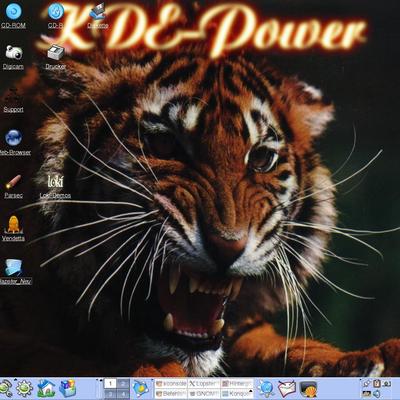The height and width of the screenshot is (400, 400).
Task: Open the Loki Demos icon
Action: (x=55, y=187)
